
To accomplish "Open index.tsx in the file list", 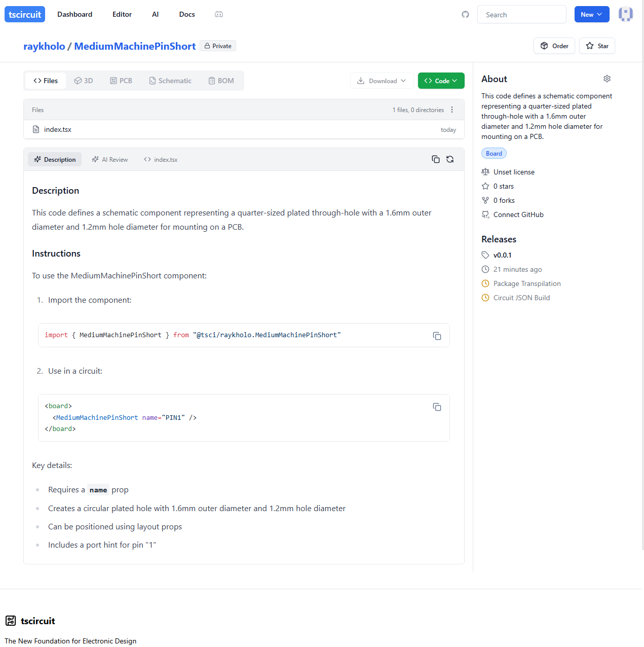I will [x=58, y=129].
